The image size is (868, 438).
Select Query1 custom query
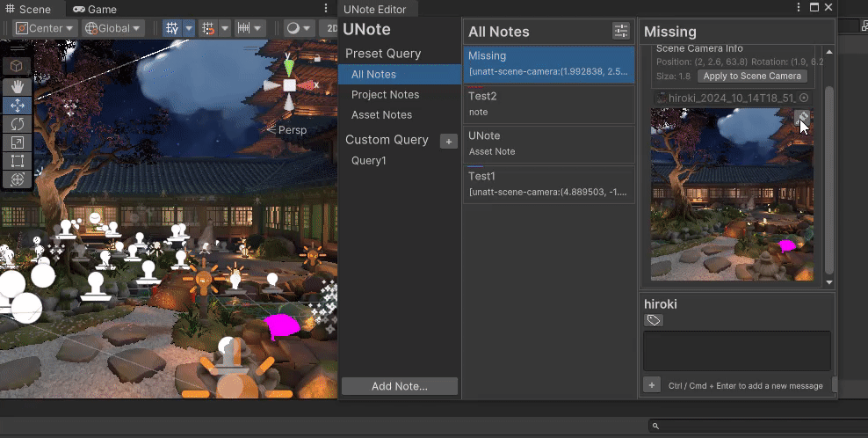click(x=400, y=161)
